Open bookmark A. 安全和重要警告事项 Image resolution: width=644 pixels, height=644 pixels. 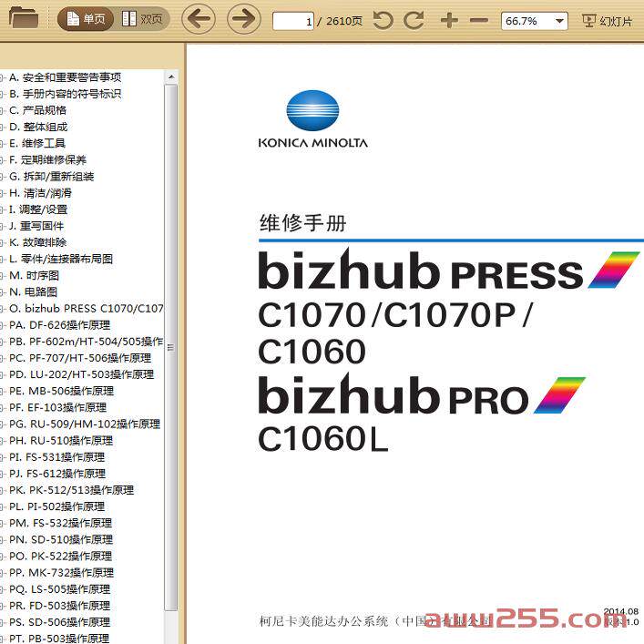click(x=65, y=77)
